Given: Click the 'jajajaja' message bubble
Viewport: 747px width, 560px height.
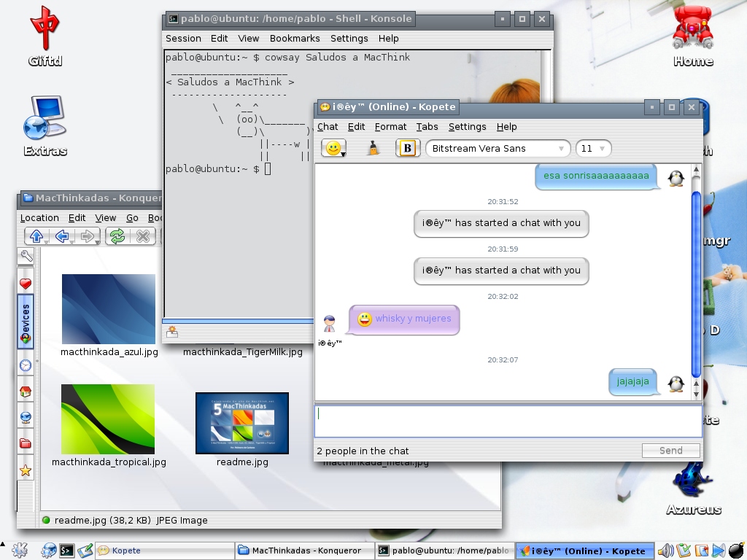Looking at the screenshot, I should (x=632, y=382).
